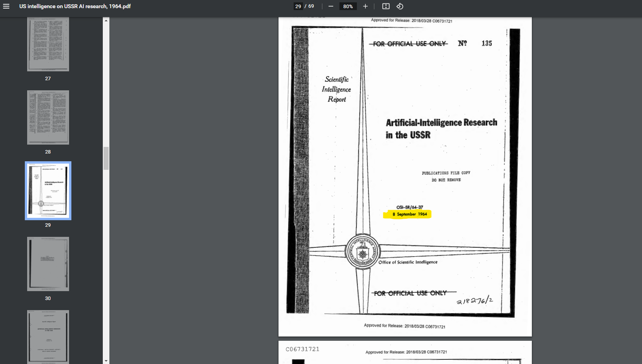Open page 30 thumbnail
The image size is (642, 364).
click(x=48, y=264)
